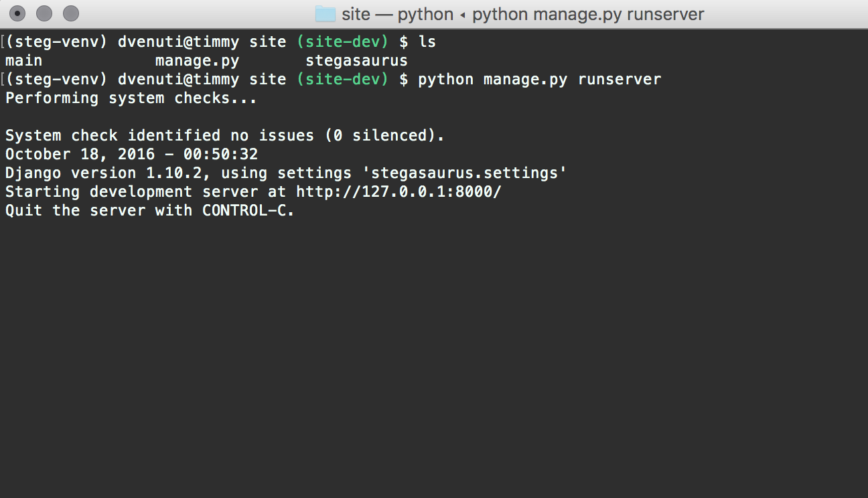Click the date 'October 18, 2016 - 00:50:32'
Image resolution: width=868 pixels, height=498 pixels.
131,155
